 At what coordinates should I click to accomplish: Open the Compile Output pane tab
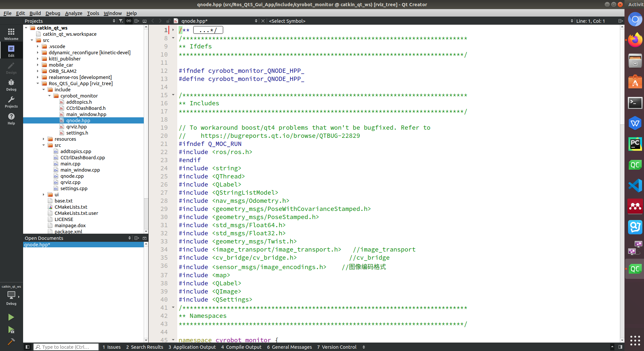coord(241,347)
